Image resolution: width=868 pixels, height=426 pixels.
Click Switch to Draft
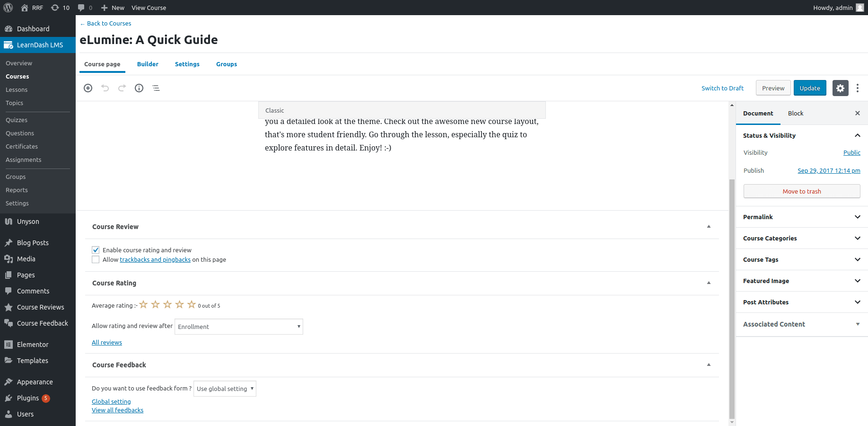pos(722,88)
